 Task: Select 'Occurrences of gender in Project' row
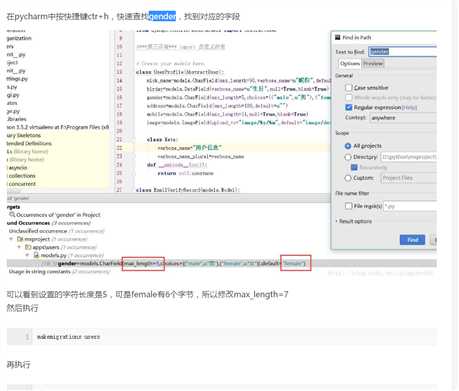(55, 215)
